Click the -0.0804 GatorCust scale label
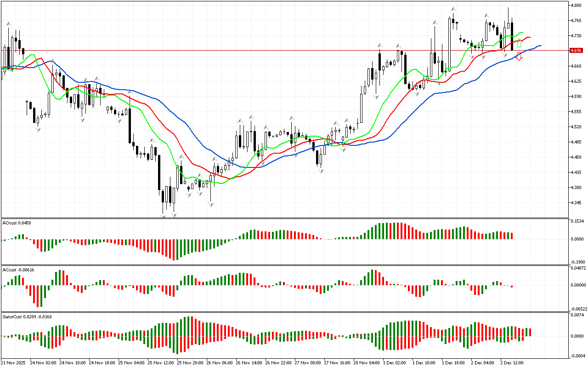The image size is (588, 368). click(577, 356)
